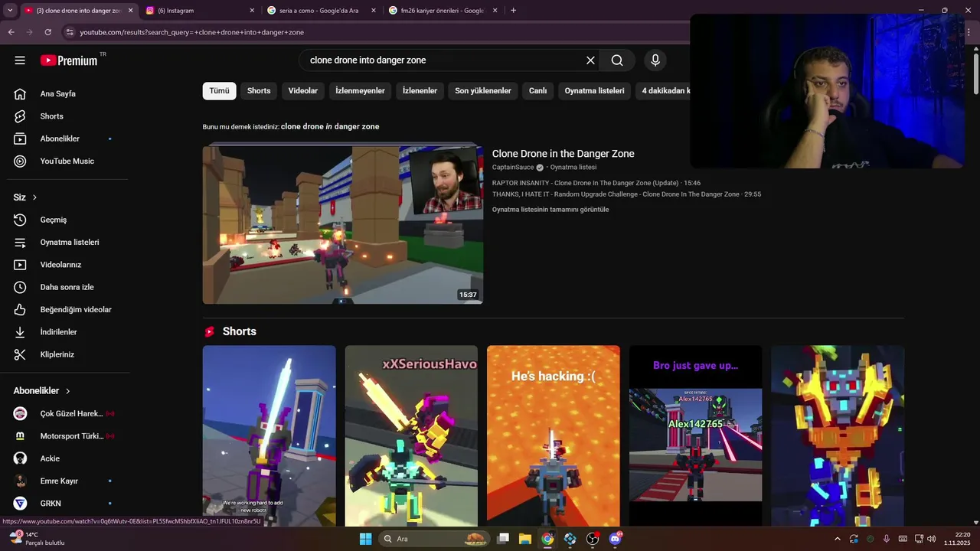Open Discord from the taskbar
The width and height of the screenshot is (980, 551).
coord(615,539)
